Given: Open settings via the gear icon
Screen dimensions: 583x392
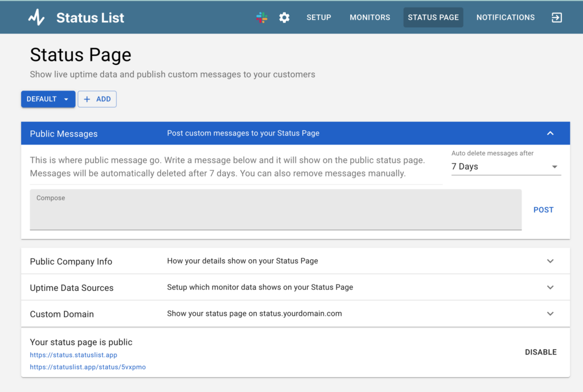Looking at the screenshot, I should click(285, 18).
